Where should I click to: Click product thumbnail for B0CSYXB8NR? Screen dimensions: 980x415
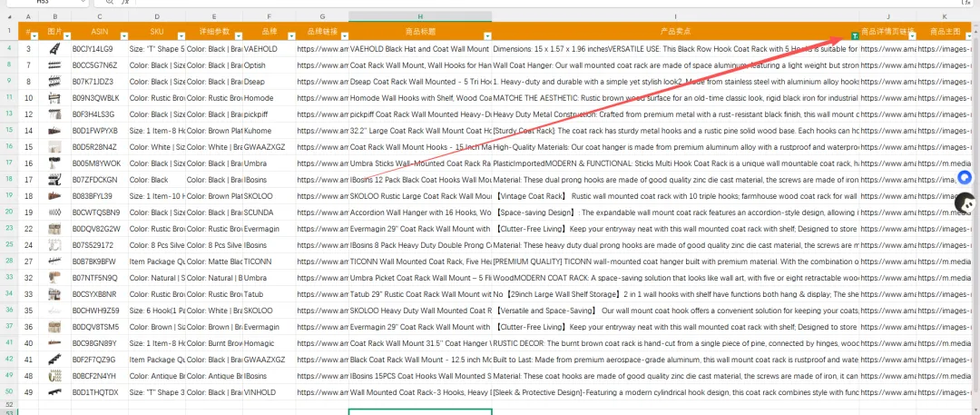55,293
